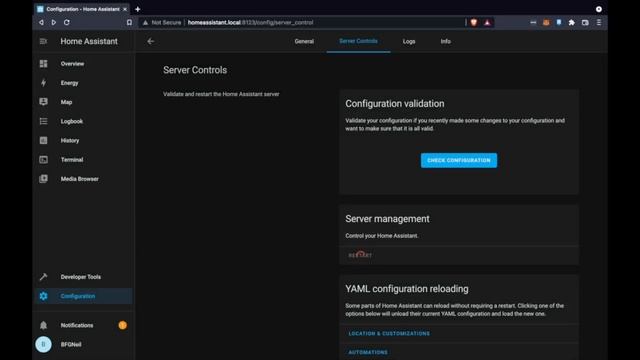640x360 pixels.
Task: Click the Energy lightning bolt icon
Action: (43, 83)
